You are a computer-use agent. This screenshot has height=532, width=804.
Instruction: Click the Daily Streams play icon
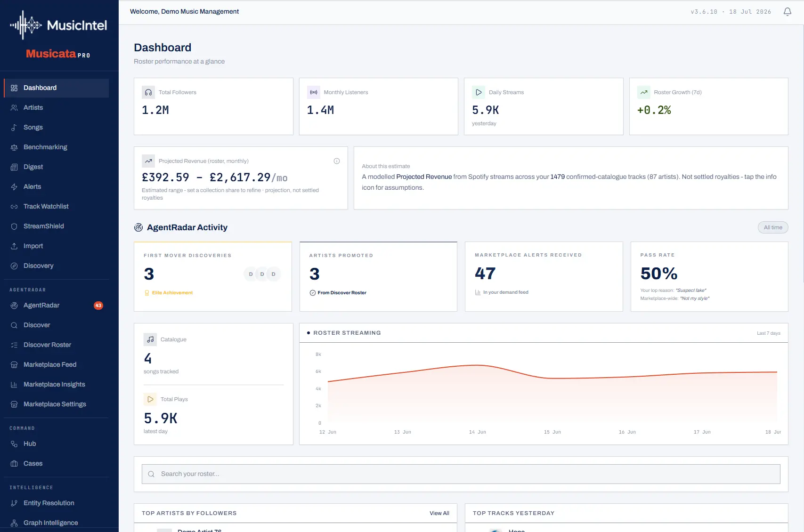[x=479, y=92]
